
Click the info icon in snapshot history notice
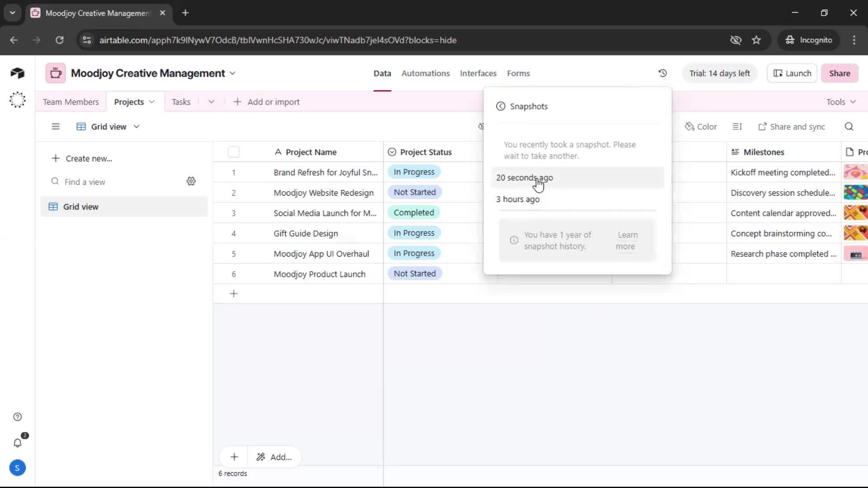pyautogui.click(x=514, y=240)
